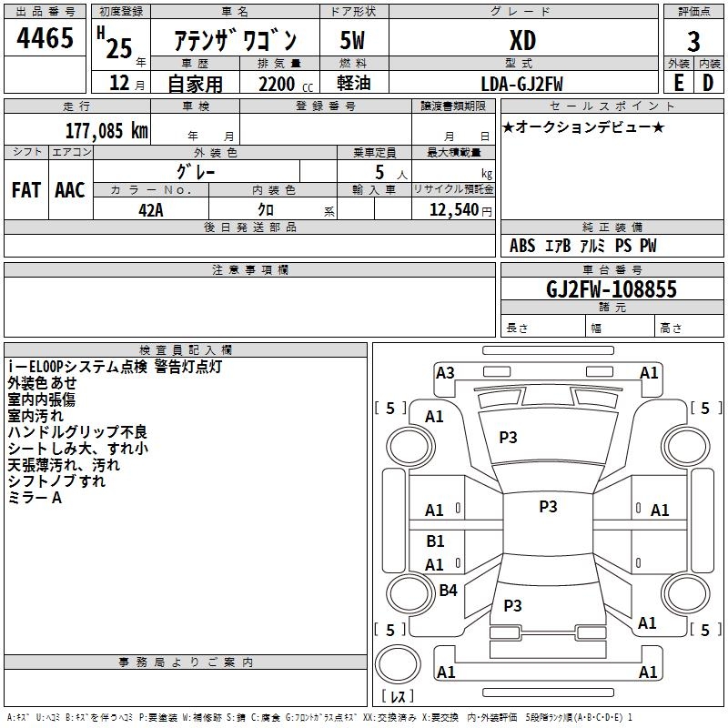Click the 後日発送部品 section header
The width and height of the screenshot is (728, 728).
(249, 227)
